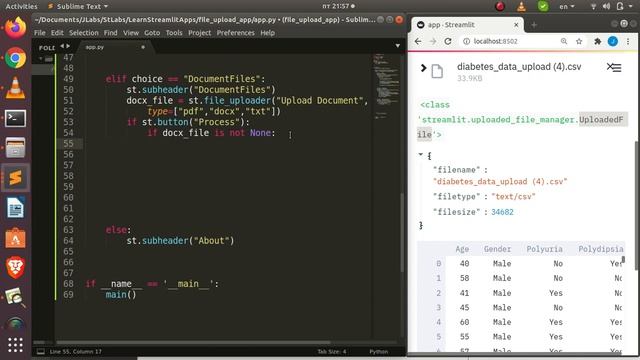Click the app.py tab unsaved dot
Screen dimensions: 640x360
point(143,47)
